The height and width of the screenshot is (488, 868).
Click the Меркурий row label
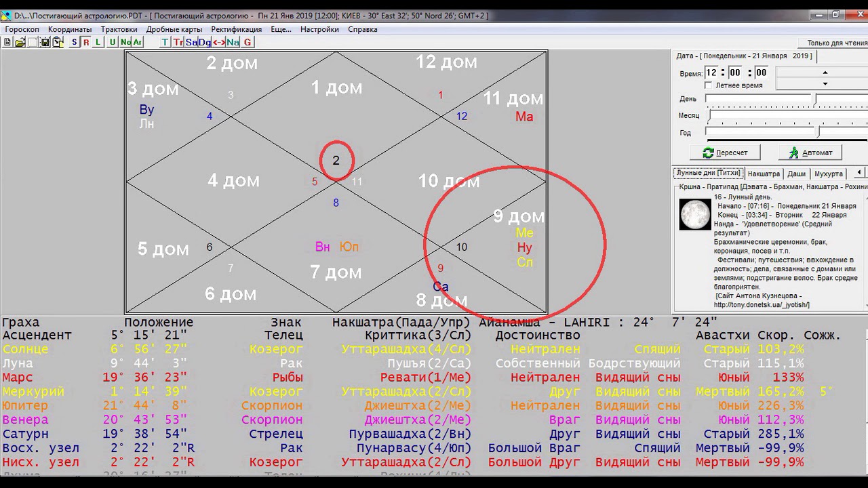click(33, 392)
